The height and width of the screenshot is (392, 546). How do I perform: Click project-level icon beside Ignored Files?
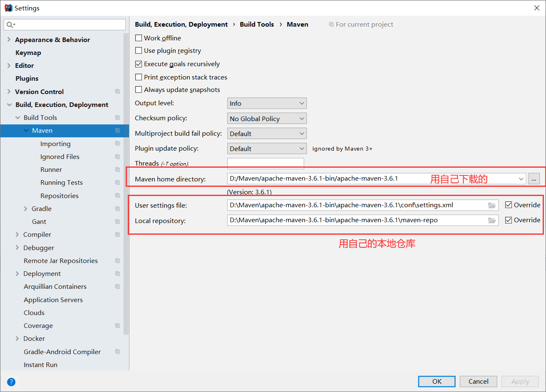tap(118, 157)
